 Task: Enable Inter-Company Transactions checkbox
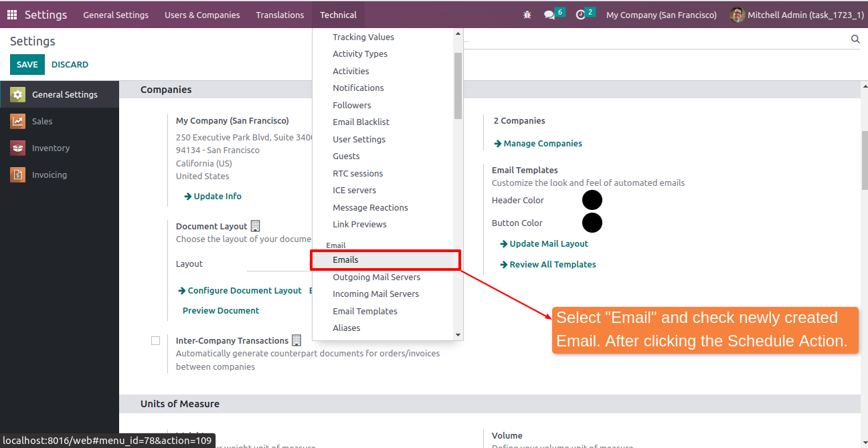(155, 340)
